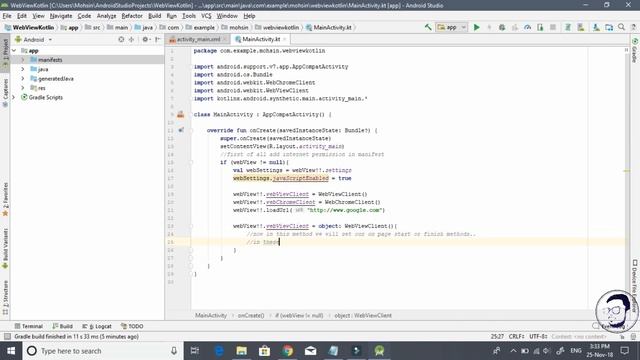Open the VCS menu
Image resolution: width=640 pixels, height=360 pixels.
206,16
